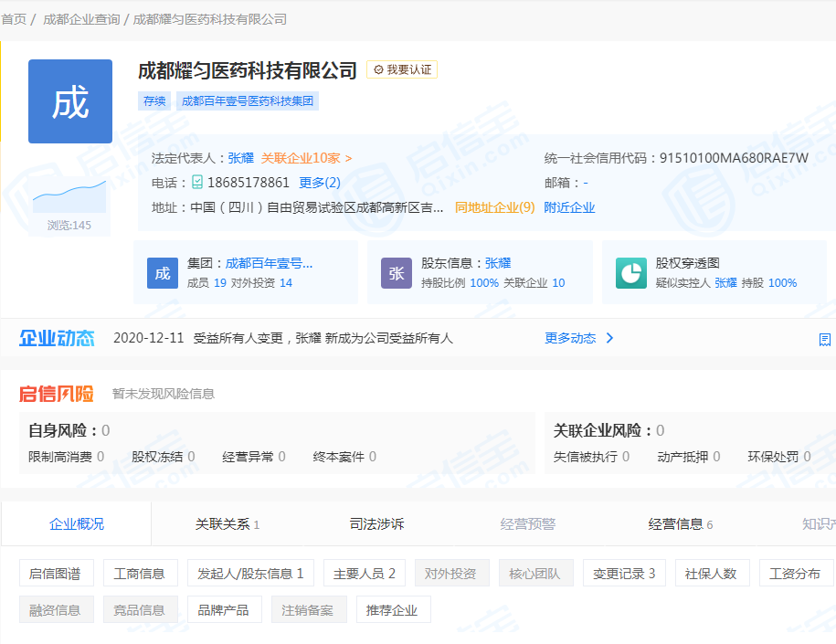Expand 更多动态 with chevron
Screen dimensions: 836x644
579,338
